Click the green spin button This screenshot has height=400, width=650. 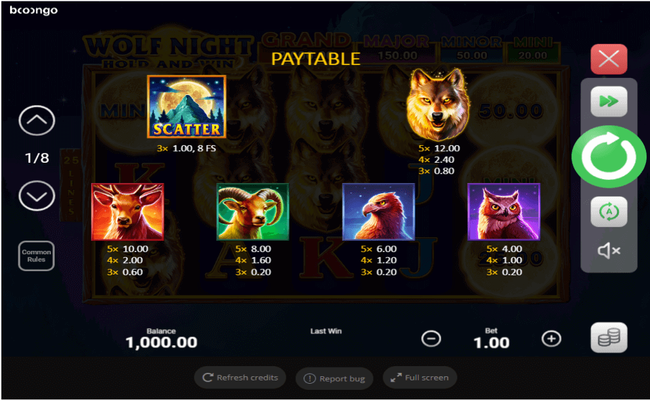609,157
